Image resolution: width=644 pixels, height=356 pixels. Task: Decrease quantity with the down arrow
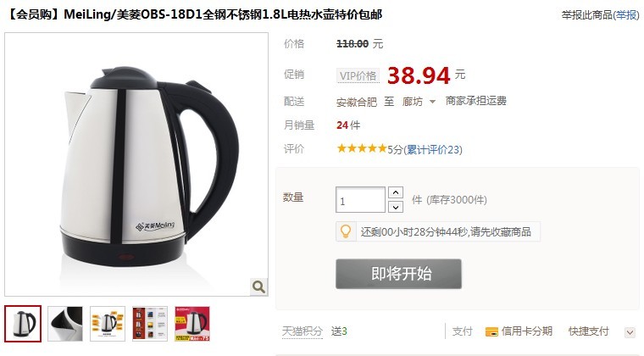pos(396,207)
